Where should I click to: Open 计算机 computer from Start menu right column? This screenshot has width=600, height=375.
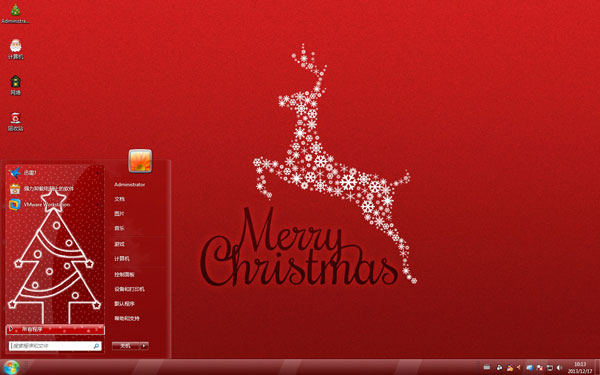tap(122, 259)
